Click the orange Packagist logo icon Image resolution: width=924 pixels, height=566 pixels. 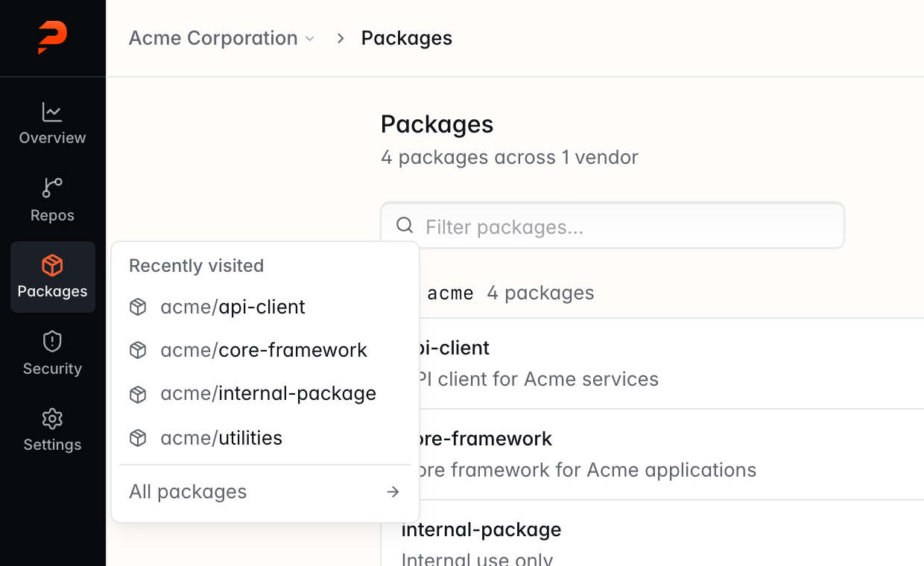[x=53, y=38]
